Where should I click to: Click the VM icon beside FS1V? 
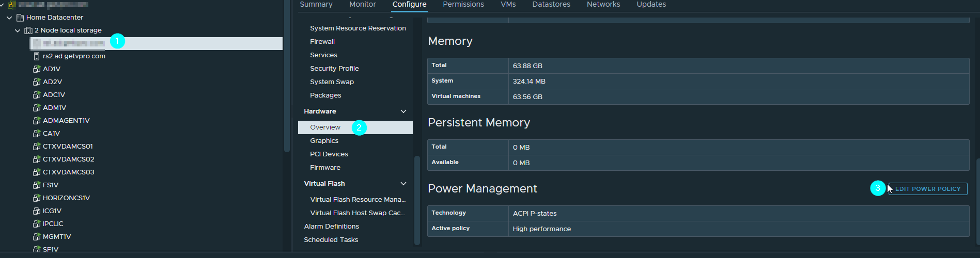(37, 185)
